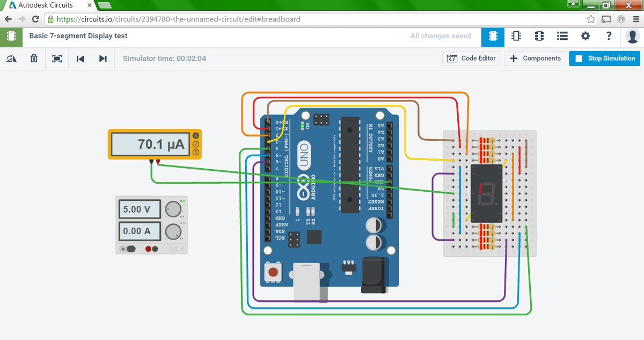Click the delete trash can icon
The width and height of the screenshot is (644, 340).
click(x=34, y=59)
